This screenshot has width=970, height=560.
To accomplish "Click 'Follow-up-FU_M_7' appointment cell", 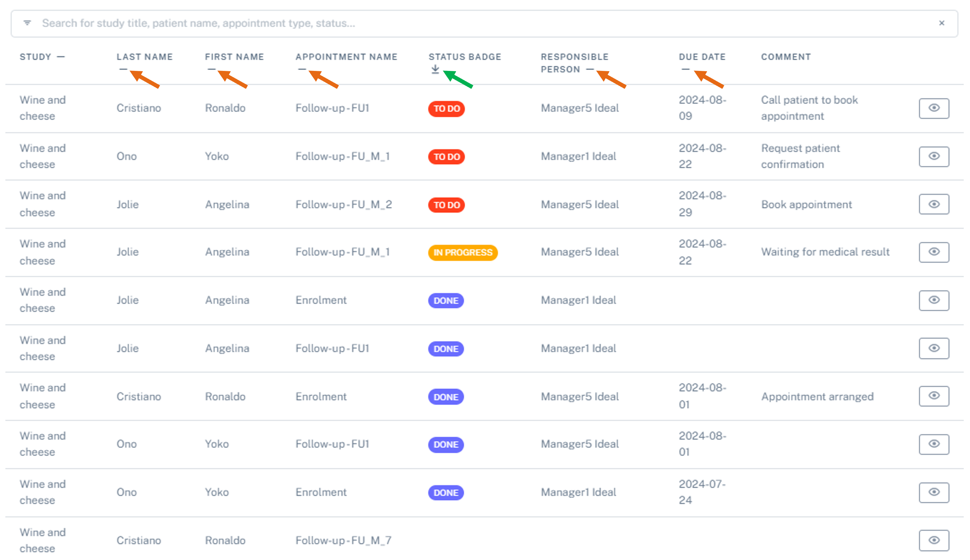I will click(343, 540).
